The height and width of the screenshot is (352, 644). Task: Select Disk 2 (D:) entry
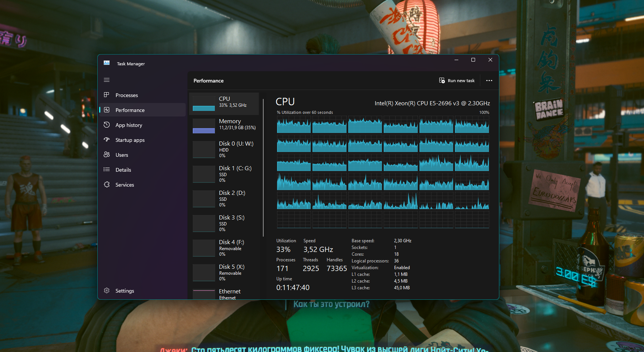tap(224, 199)
